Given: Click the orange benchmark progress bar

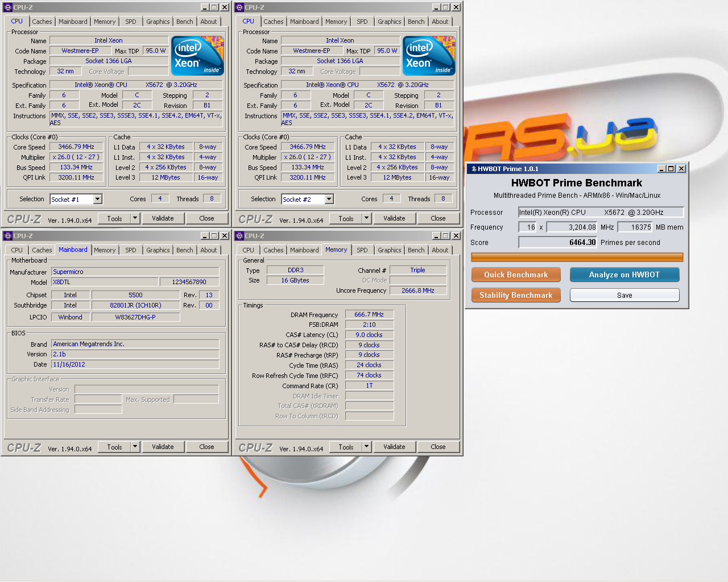Looking at the screenshot, I should pyautogui.click(x=577, y=257).
